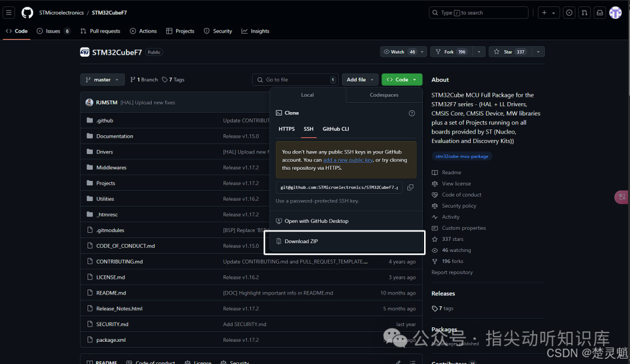Open the create-new dropdown arrow

coord(554,13)
